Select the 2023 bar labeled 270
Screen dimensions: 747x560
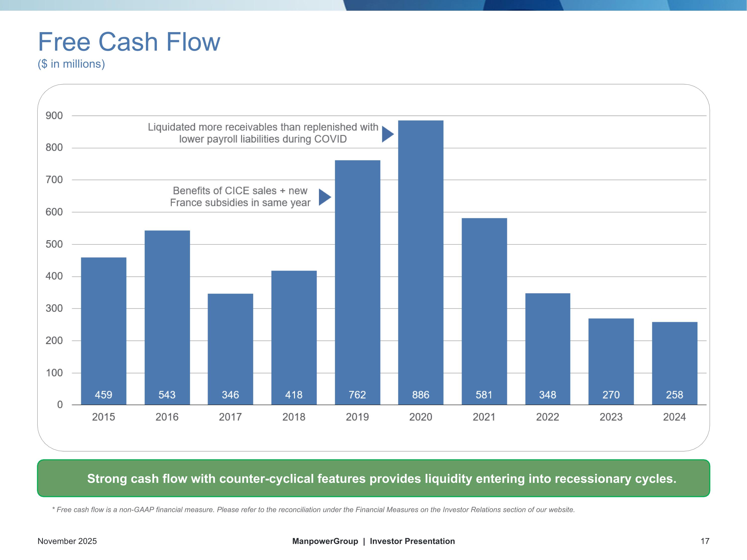click(611, 361)
